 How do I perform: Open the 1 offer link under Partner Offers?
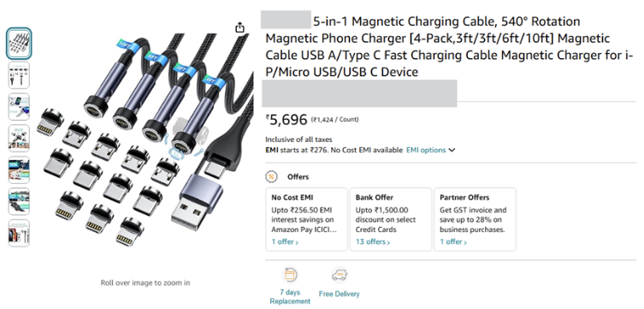453,241
